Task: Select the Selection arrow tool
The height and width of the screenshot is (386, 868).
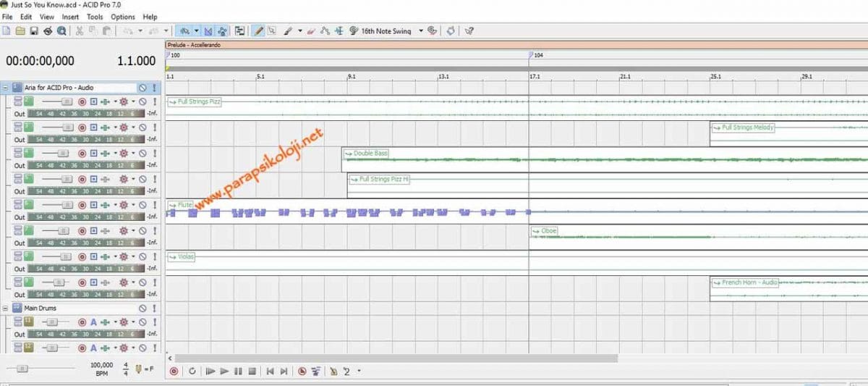Action: 271,31
